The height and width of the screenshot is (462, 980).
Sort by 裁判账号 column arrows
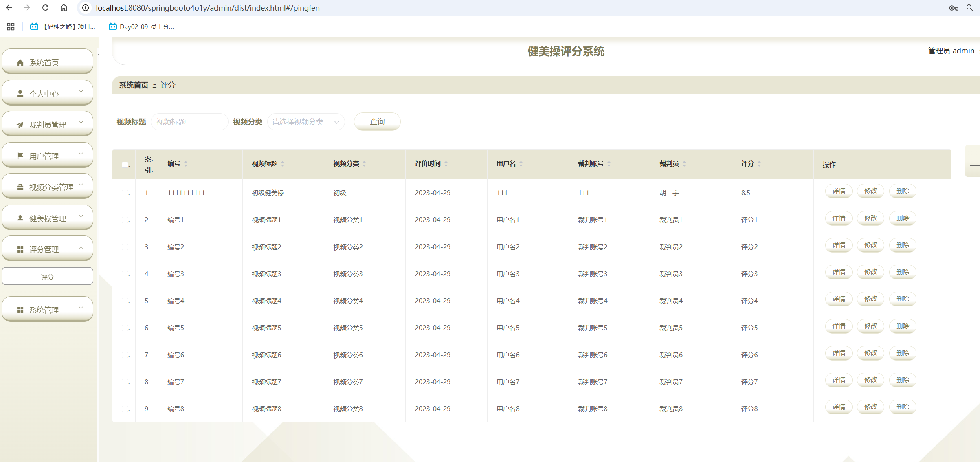pyautogui.click(x=609, y=164)
